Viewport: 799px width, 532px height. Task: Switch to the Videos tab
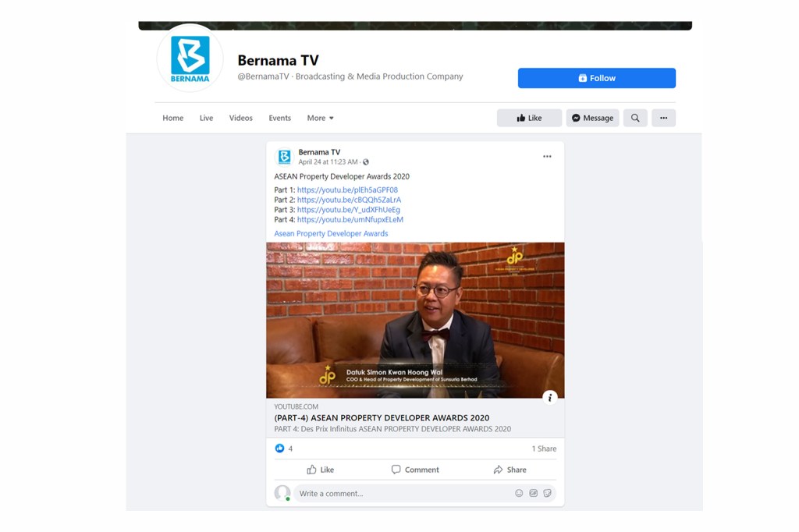point(240,118)
